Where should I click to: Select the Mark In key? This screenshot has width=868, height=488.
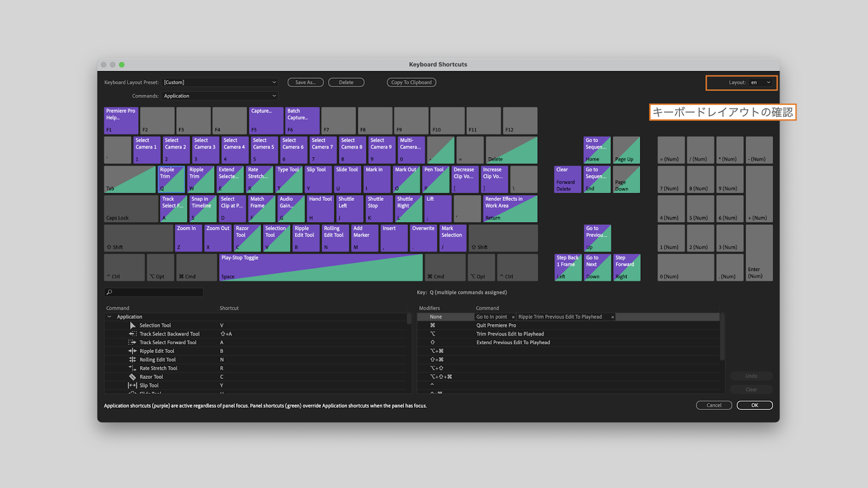pos(377,179)
